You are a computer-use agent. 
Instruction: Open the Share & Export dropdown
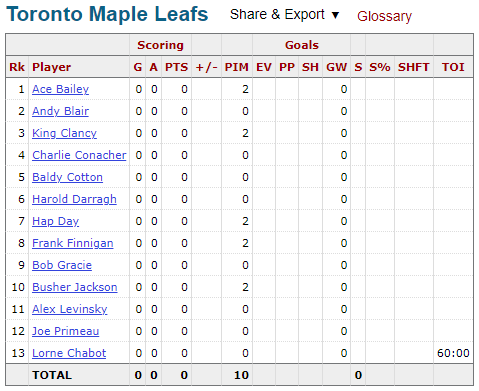click(284, 15)
